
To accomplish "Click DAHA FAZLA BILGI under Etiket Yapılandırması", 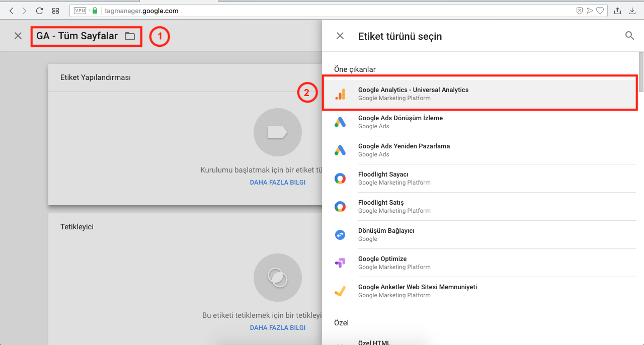I will [278, 183].
